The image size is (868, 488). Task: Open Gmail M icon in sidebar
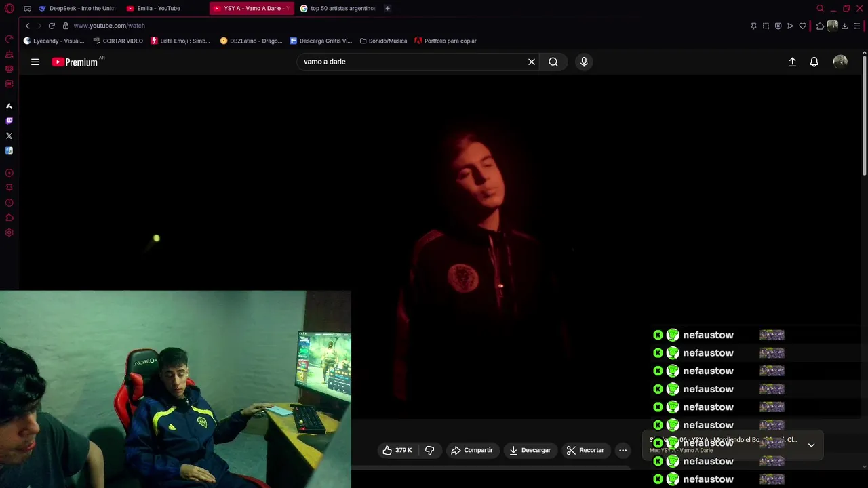pos(9,84)
